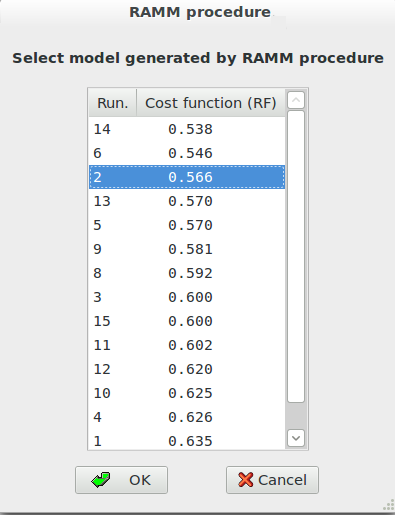Choose run 13 with cost 0.570
The image size is (395, 515).
[187, 201]
